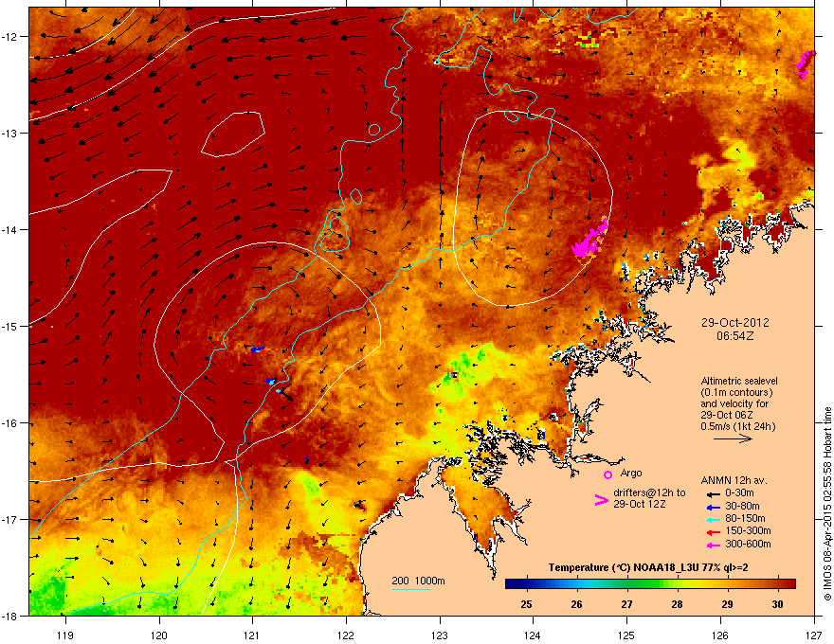Click the longitude axis label 125
834x644 pixels.
(x=626, y=635)
